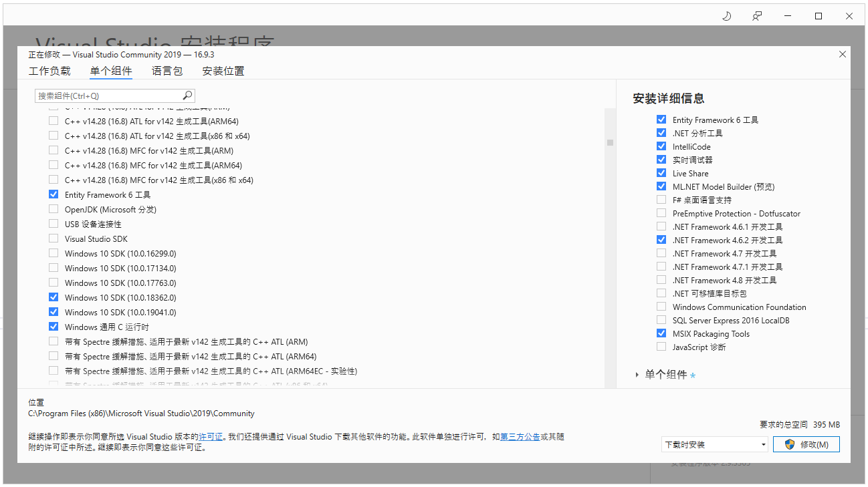Check Windows 10 SDK (10.0.17763.0)
This screenshot has width=868, height=487.
click(x=53, y=283)
